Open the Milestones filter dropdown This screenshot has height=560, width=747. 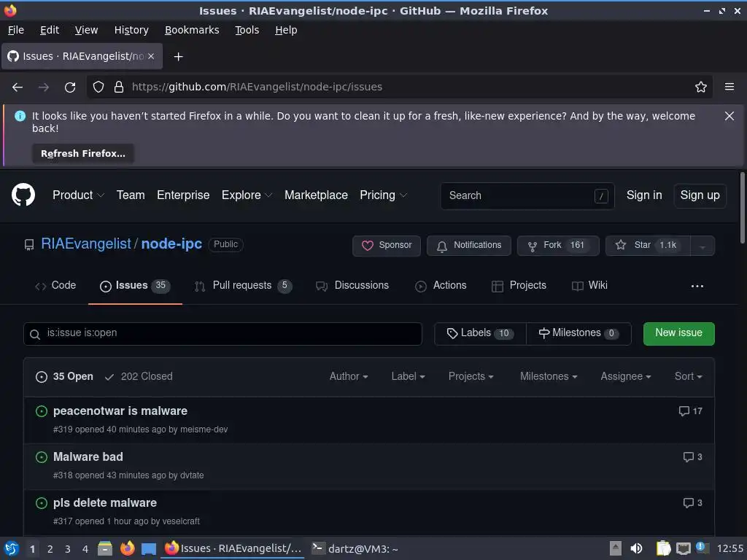tap(549, 377)
